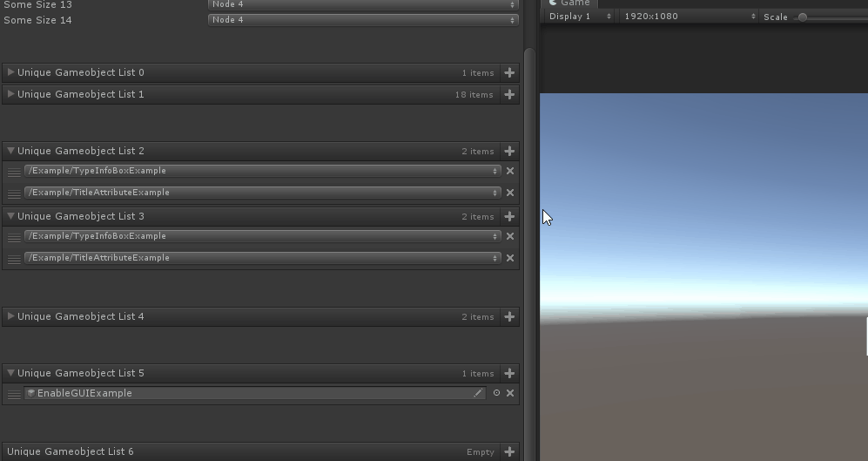Remove TypeInfoBoxExample from Unique Gameobject List 2
Screen dimensions: 868x461
click(510, 171)
